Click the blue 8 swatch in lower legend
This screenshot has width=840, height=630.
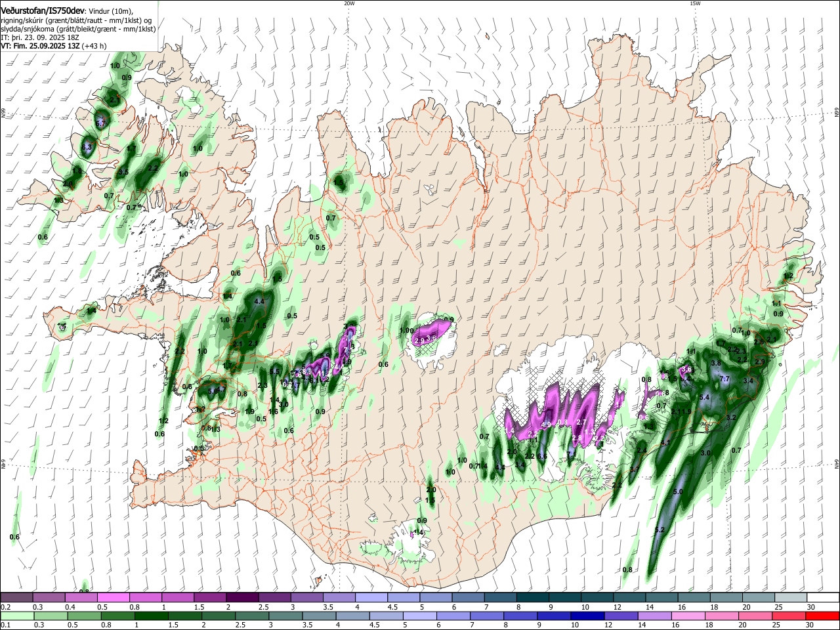tap(520, 616)
